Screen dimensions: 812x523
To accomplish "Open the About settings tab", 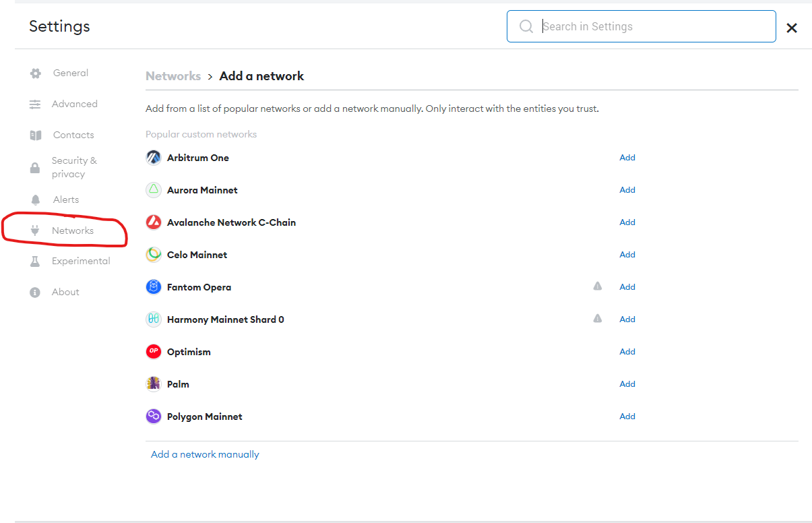I will click(65, 292).
